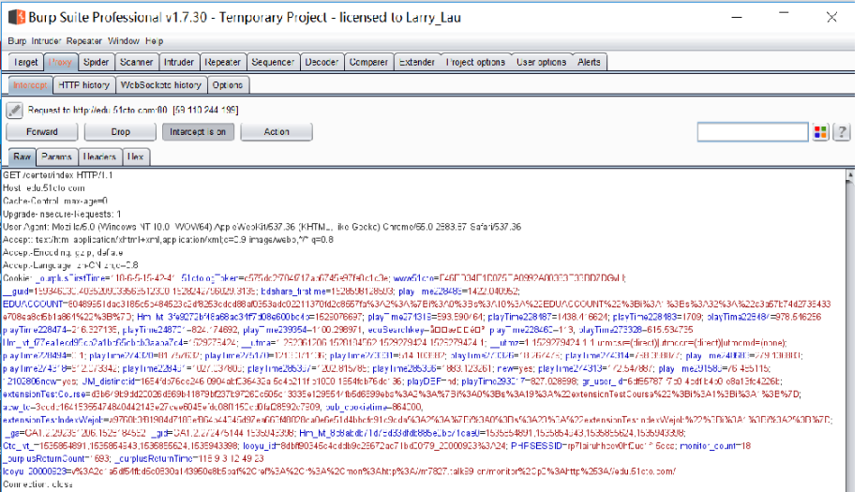
Task: Open the Window menu
Action: 124,41
